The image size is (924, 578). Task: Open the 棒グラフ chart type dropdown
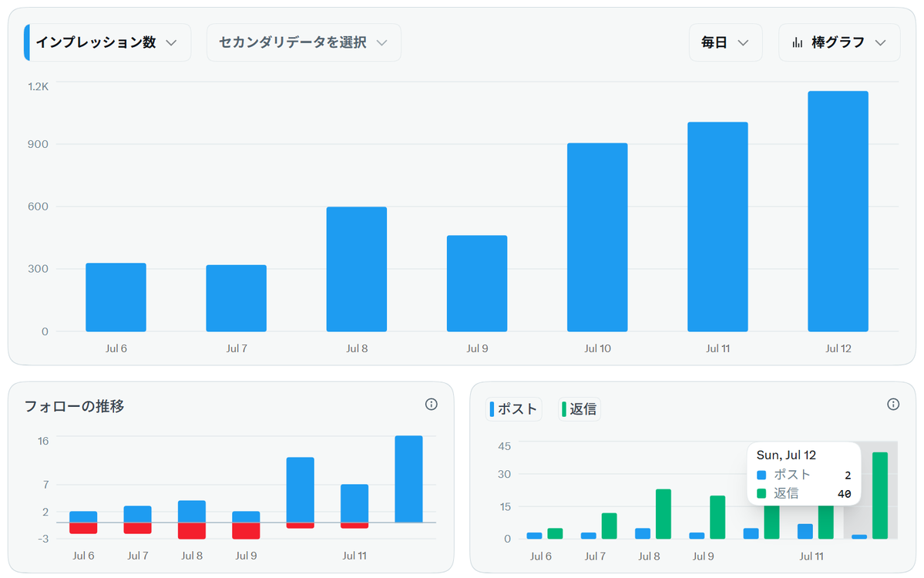coord(839,42)
